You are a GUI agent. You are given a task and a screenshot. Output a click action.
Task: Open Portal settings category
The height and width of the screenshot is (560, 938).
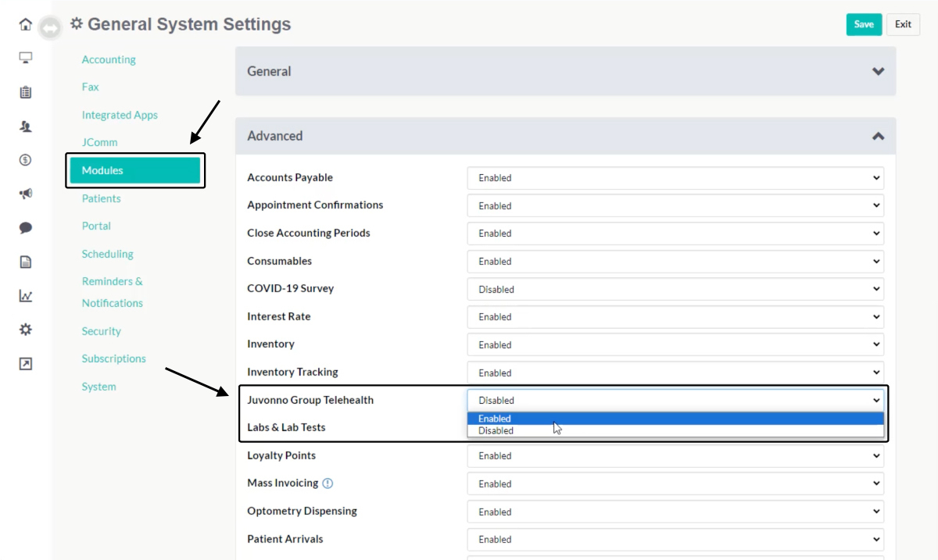(96, 226)
